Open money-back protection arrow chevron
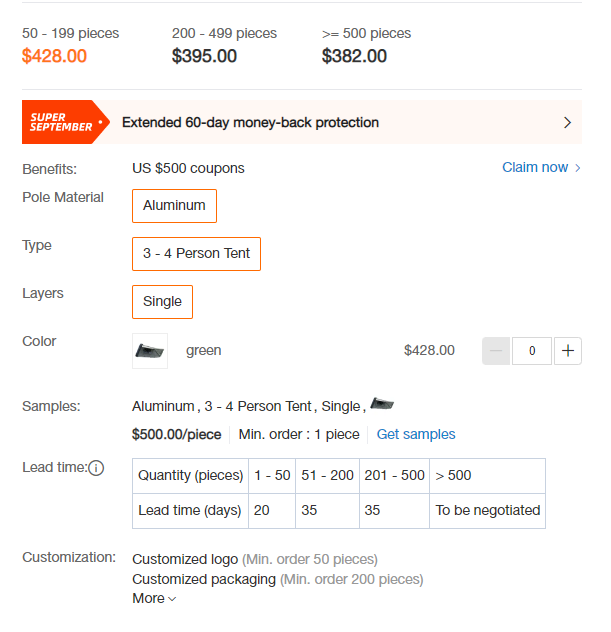The height and width of the screenshot is (632, 611). [x=567, y=123]
